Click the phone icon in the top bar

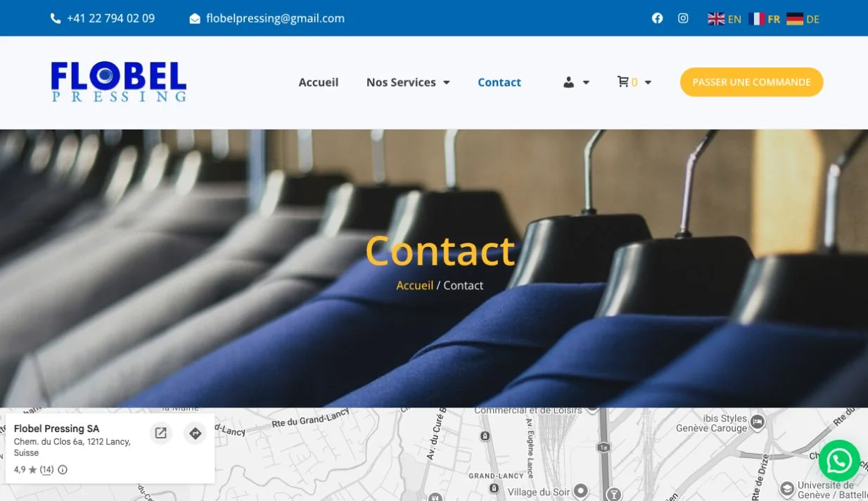tap(56, 18)
